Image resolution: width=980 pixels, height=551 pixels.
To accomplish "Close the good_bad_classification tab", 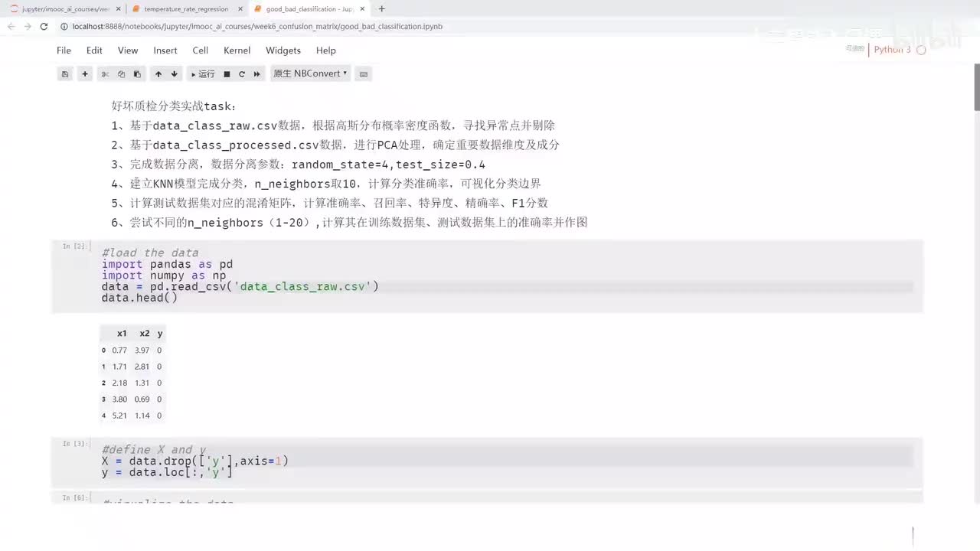I will (x=364, y=9).
